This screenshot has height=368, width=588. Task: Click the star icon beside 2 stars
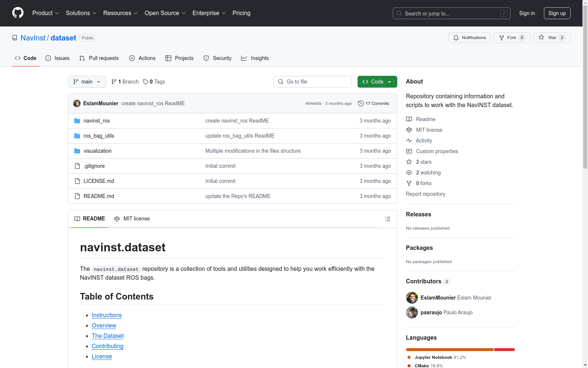[409, 162]
